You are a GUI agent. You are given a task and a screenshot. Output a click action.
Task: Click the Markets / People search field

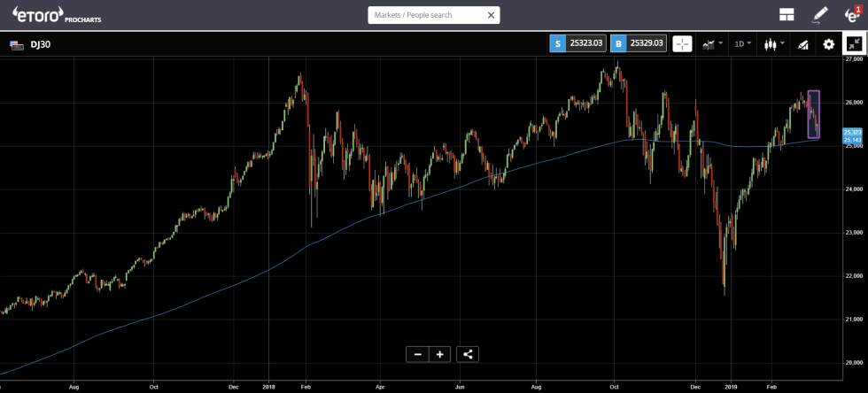[x=425, y=15]
